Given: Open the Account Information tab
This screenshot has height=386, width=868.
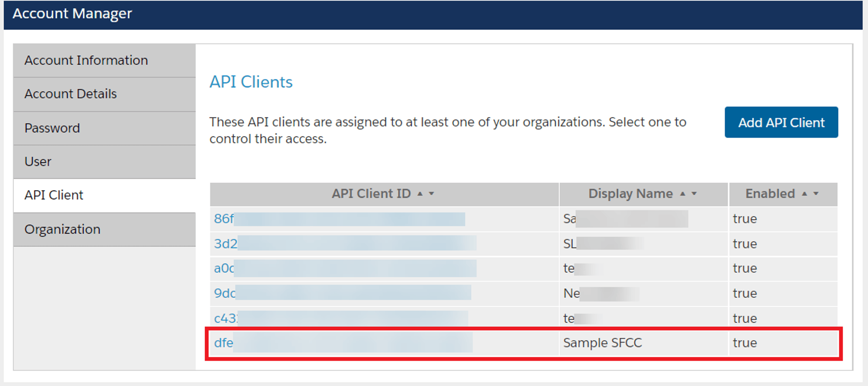Looking at the screenshot, I should pos(104,60).
